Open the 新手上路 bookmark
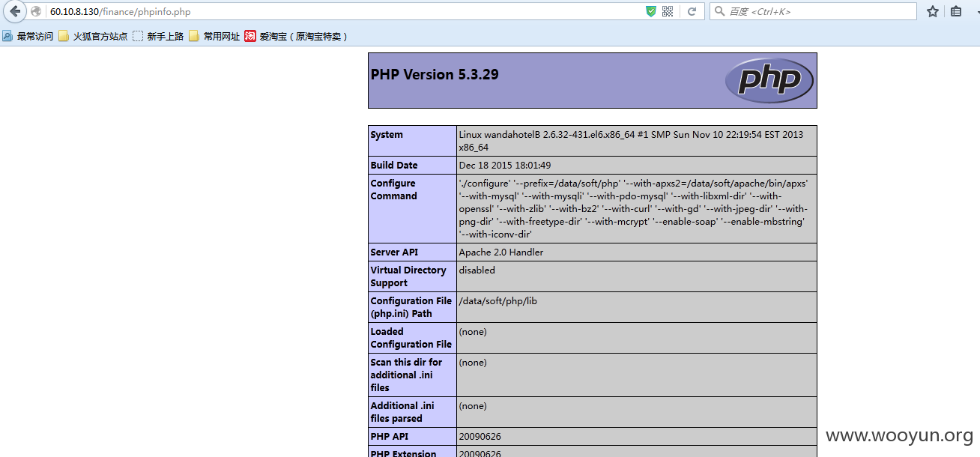Image resolution: width=980 pixels, height=457 pixels. 158,36
